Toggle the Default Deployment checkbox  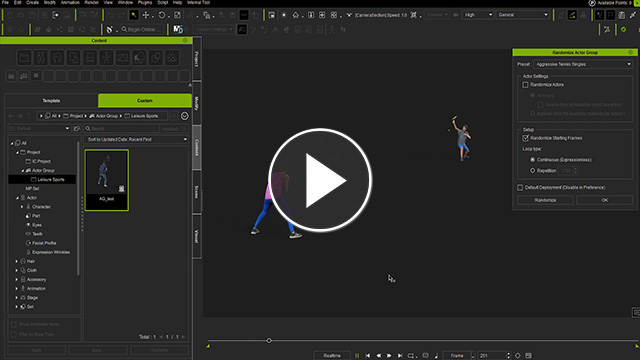pyautogui.click(x=520, y=188)
